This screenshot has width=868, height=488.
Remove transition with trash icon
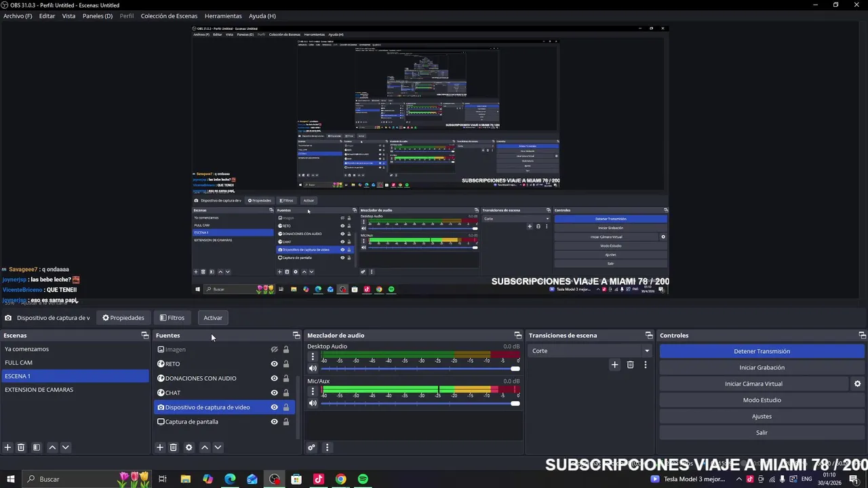coord(630,365)
